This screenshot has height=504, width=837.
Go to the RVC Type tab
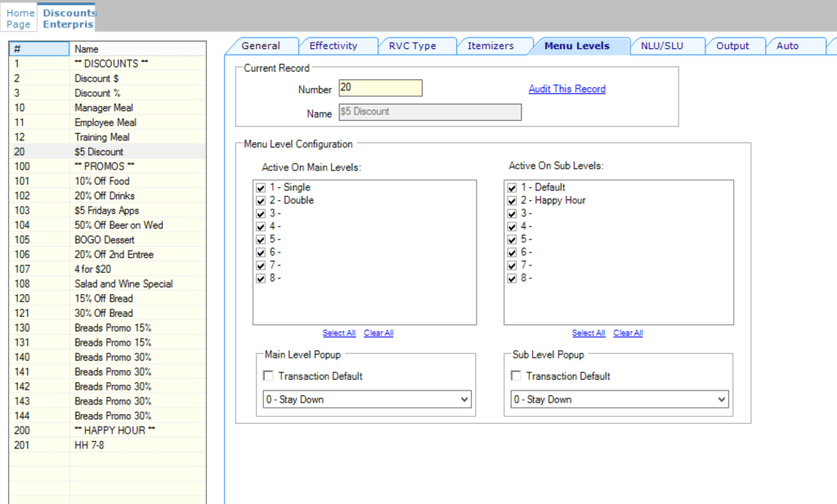pos(413,46)
